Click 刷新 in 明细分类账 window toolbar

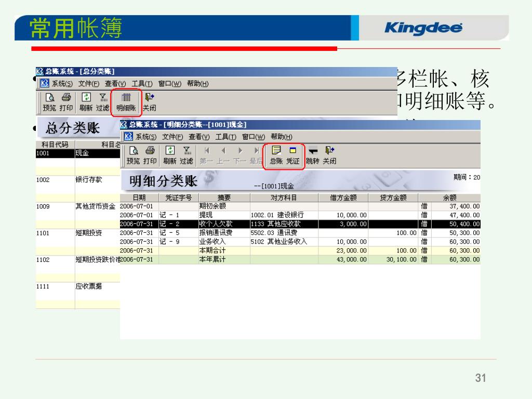pyautogui.click(x=170, y=155)
